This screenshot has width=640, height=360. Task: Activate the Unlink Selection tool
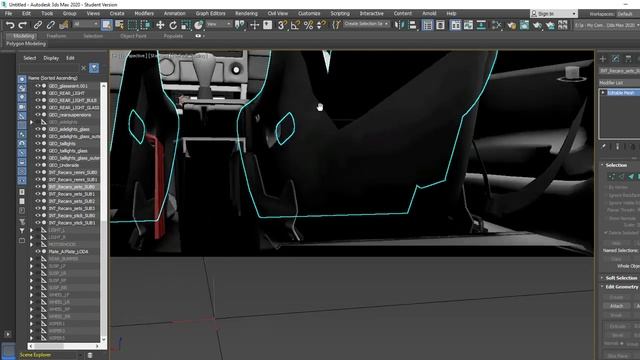[51, 25]
